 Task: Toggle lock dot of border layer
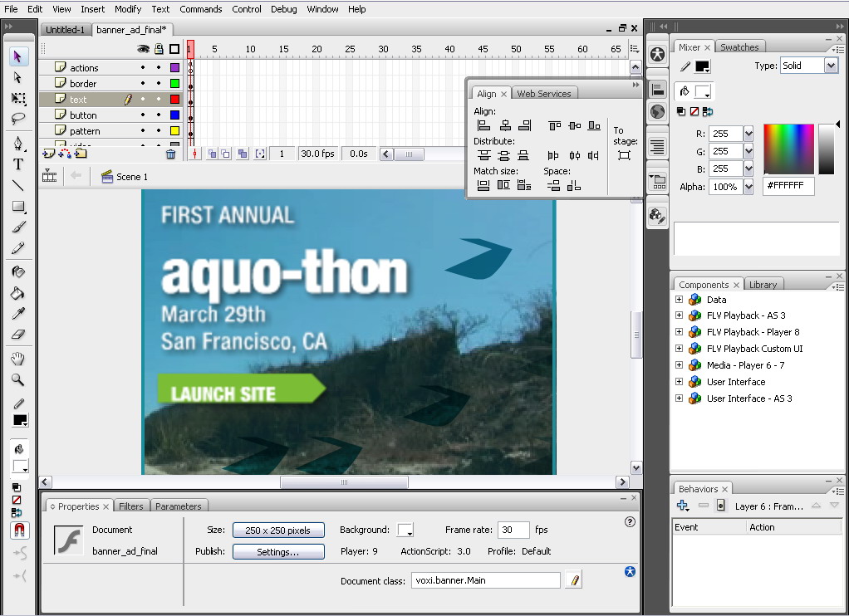point(159,83)
